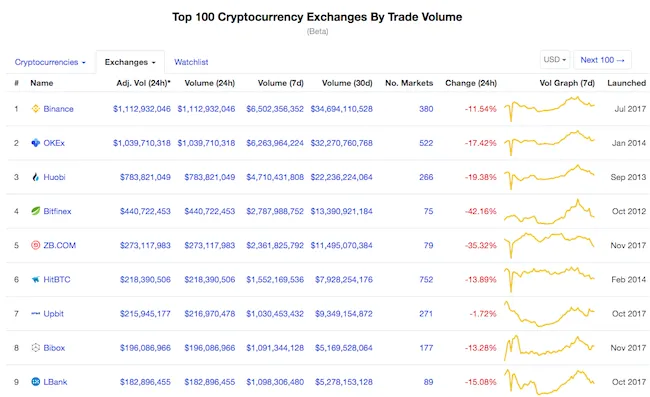Click Huobi 7d volume sparkline graph
This screenshot has width=650, height=397.
click(549, 177)
